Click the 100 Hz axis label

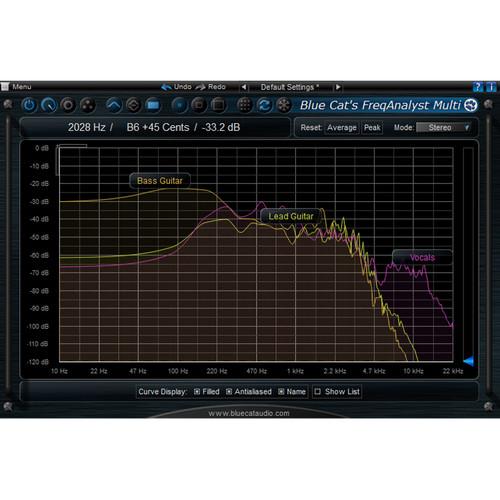(x=178, y=371)
